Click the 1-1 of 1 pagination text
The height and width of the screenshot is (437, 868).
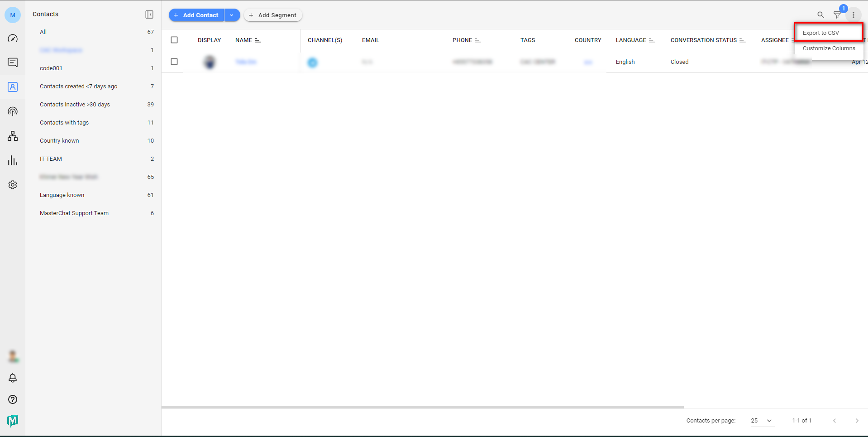[801, 421]
